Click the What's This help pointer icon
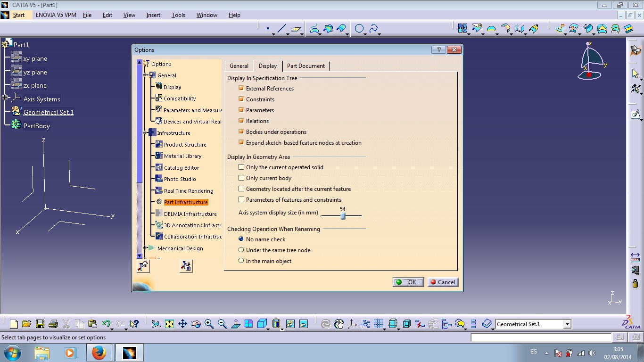Viewport: 644px width, 362px height. pos(134,324)
